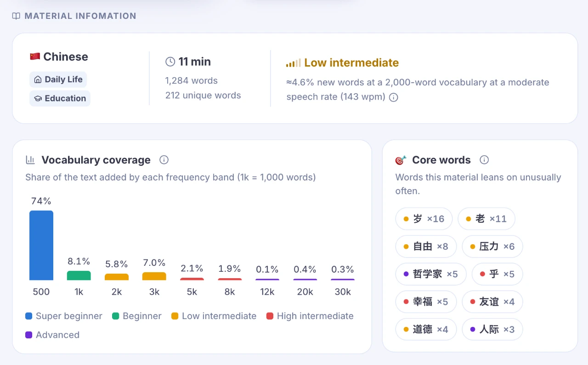Click the blue 500 band bar
This screenshot has width=588, height=365.
41,245
